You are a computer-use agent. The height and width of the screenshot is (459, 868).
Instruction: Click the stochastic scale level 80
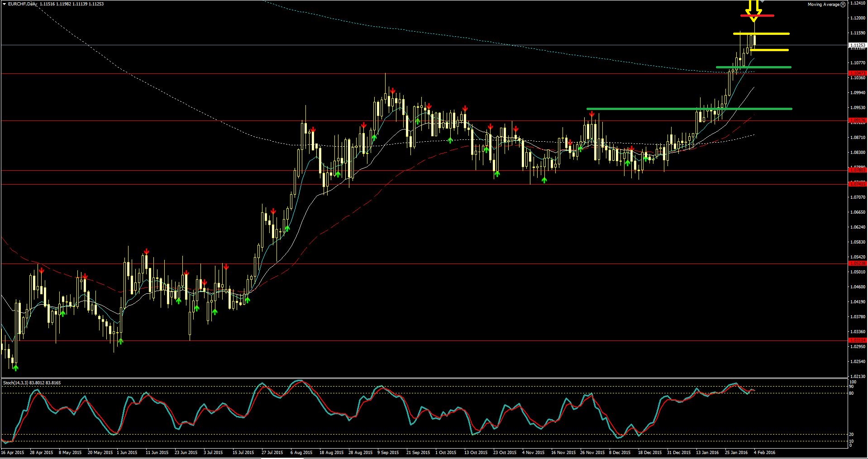851,393
